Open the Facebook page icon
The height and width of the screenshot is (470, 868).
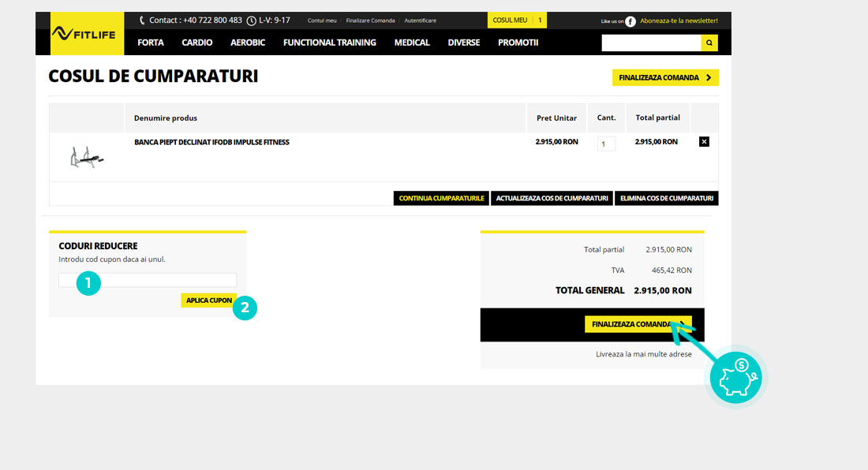[x=630, y=21]
